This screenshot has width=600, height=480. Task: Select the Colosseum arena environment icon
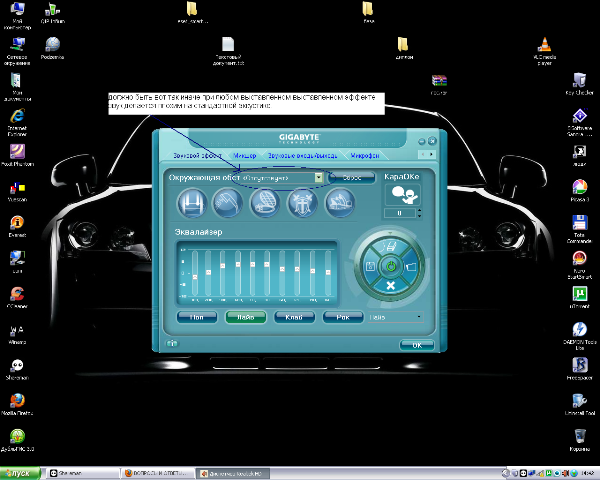pos(264,203)
